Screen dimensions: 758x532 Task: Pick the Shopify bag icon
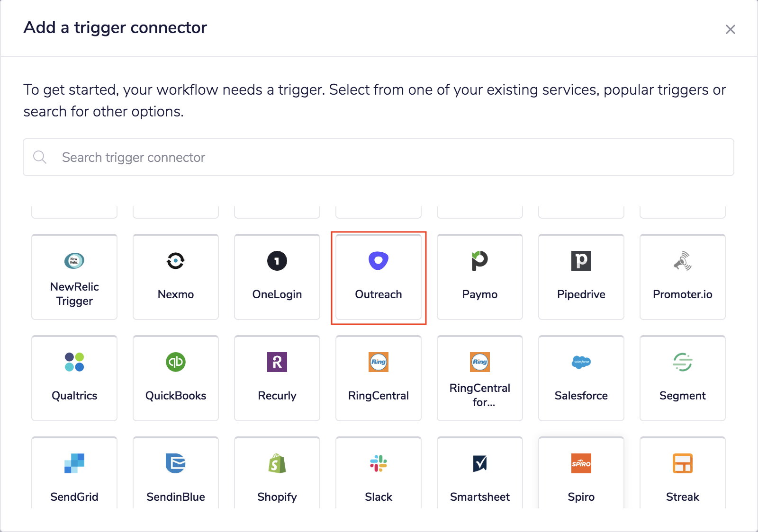pos(277,463)
